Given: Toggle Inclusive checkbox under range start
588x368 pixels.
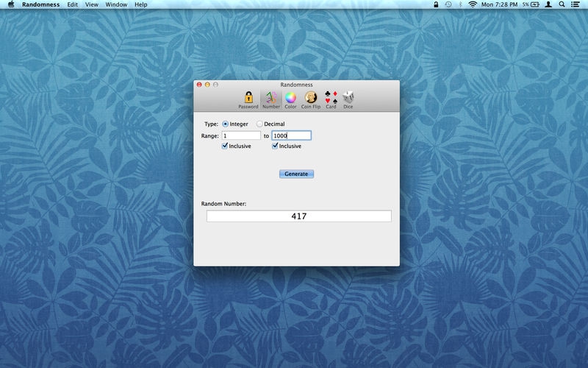Looking at the screenshot, I should tap(225, 146).
